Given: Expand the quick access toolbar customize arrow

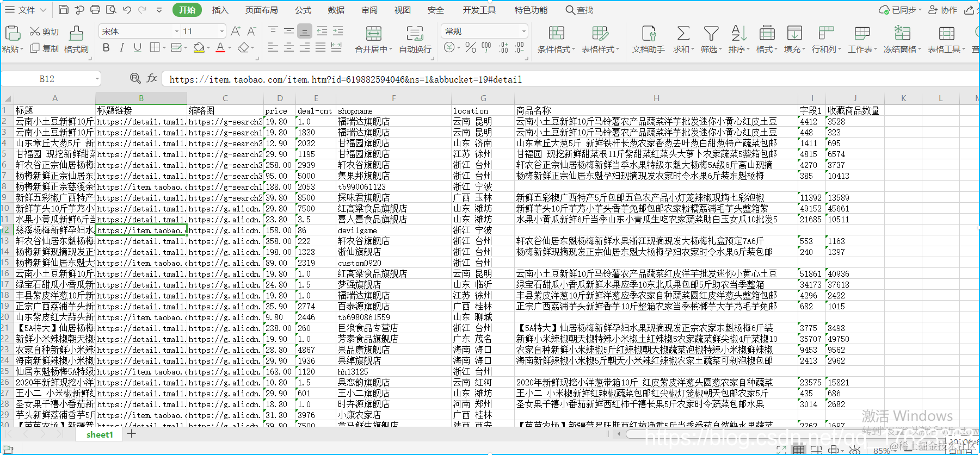Looking at the screenshot, I should [x=159, y=10].
